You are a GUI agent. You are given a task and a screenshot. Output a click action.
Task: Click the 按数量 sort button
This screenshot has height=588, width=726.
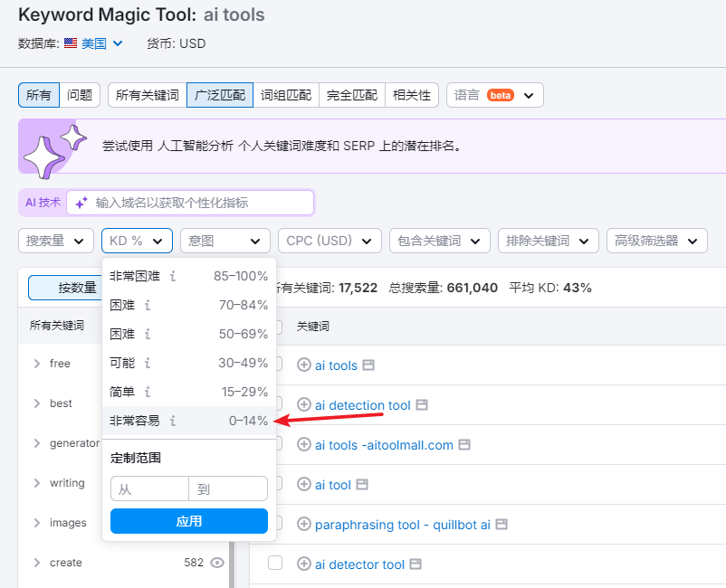[x=65, y=288]
